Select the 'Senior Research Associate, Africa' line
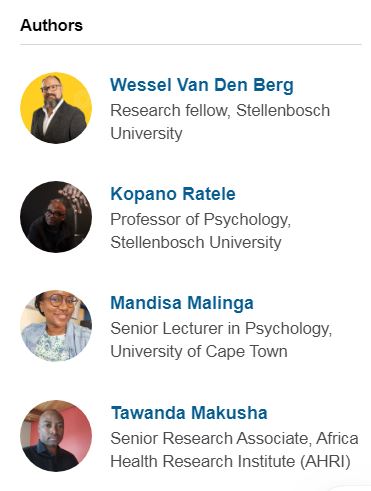The height and width of the screenshot is (491, 371). (234, 438)
